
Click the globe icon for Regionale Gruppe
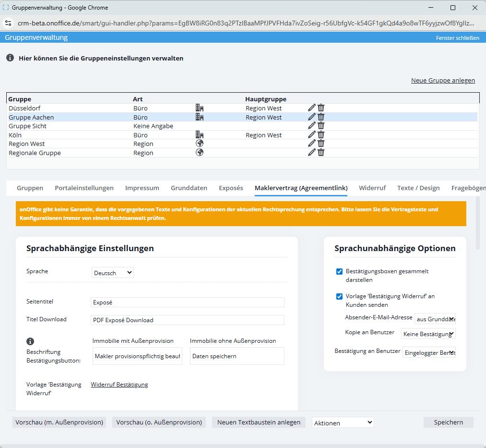tap(200, 152)
